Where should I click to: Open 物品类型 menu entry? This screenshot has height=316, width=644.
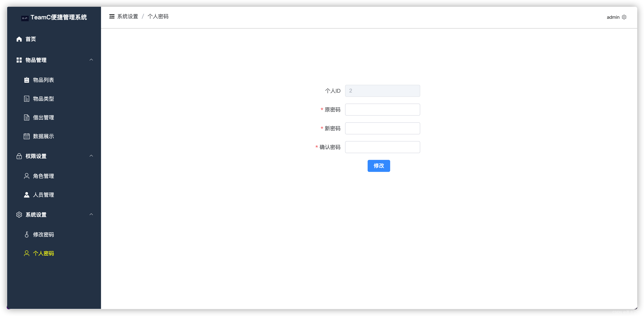[x=54, y=99]
